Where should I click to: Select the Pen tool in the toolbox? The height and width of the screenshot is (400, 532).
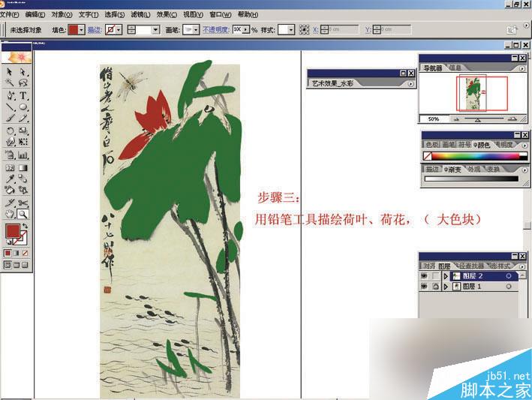(11, 95)
